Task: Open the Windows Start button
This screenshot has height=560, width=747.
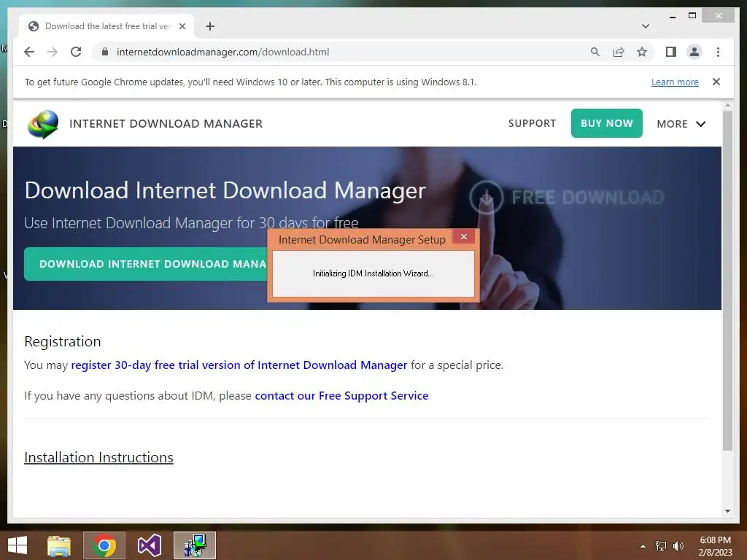Action: (18, 545)
